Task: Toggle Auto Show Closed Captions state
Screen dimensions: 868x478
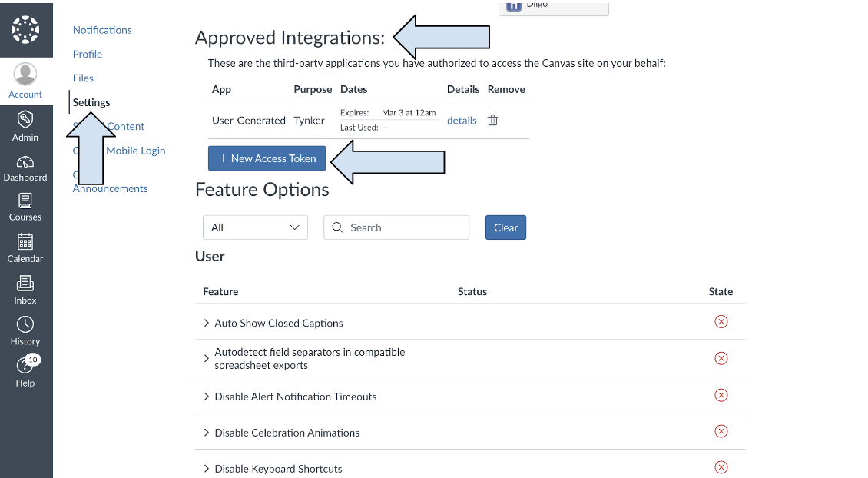Action: pyautogui.click(x=721, y=322)
